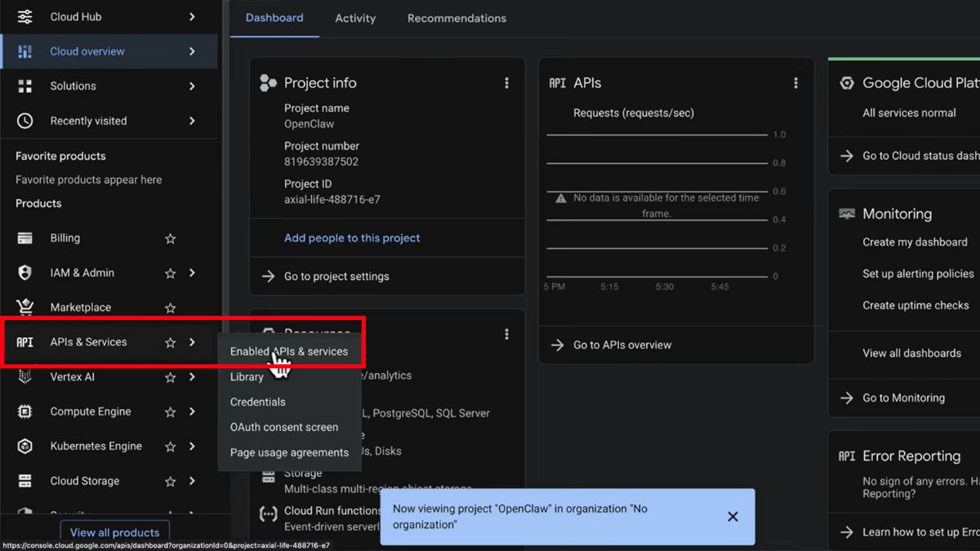Open the Project info three-dot menu
The height and width of the screenshot is (551, 980).
[x=506, y=82]
